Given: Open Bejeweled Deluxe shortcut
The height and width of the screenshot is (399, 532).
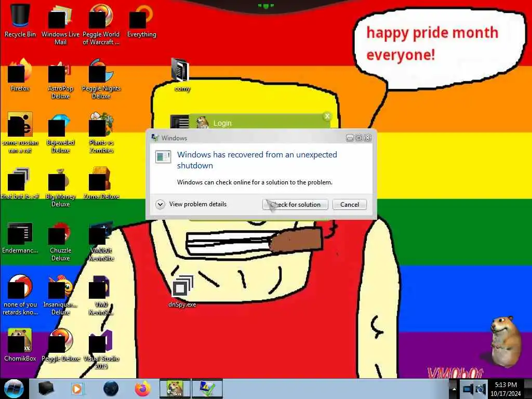Looking at the screenshot, I should [x=60, y=133].
